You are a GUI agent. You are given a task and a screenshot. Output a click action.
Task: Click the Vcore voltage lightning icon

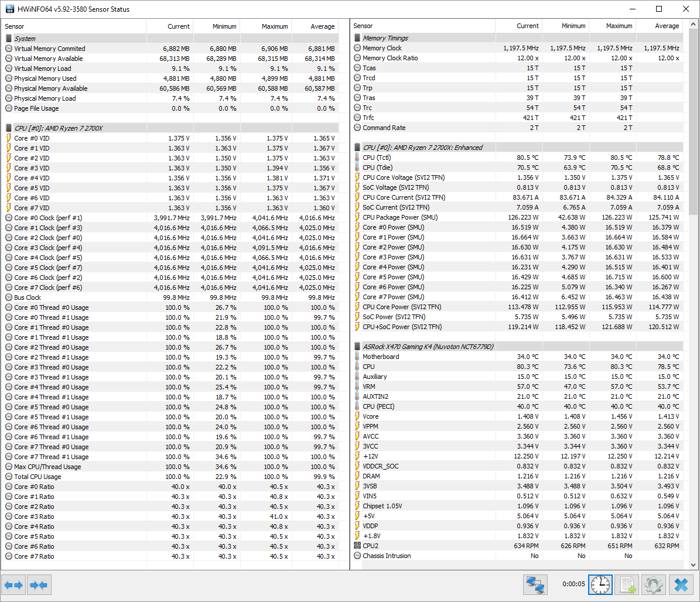click(x=357, y=416)
